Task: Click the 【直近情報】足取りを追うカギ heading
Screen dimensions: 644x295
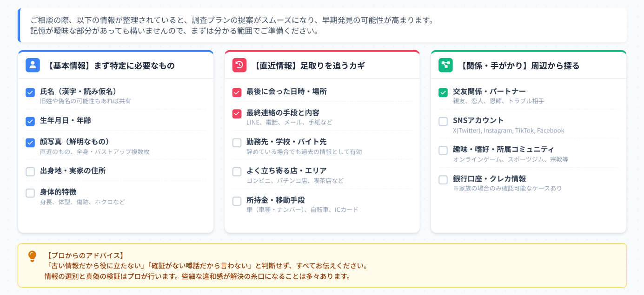Action: pyautogui.click(x=309, y=66)
